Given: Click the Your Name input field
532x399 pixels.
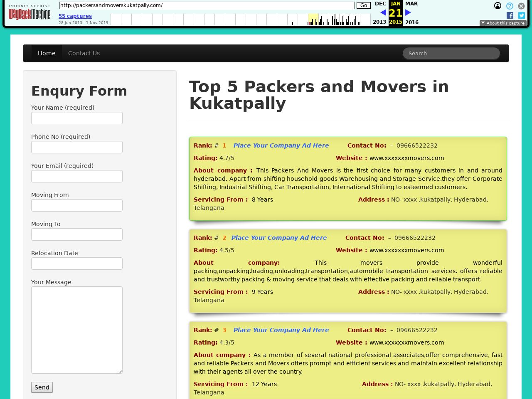Looking at the screenshot, I should click(77, 118).
